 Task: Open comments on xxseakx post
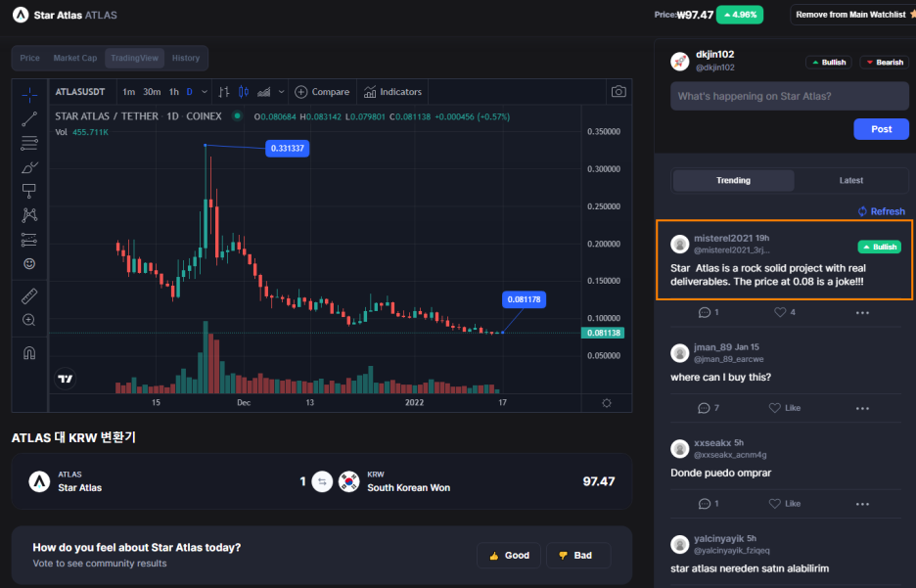(x=709, y=504)
